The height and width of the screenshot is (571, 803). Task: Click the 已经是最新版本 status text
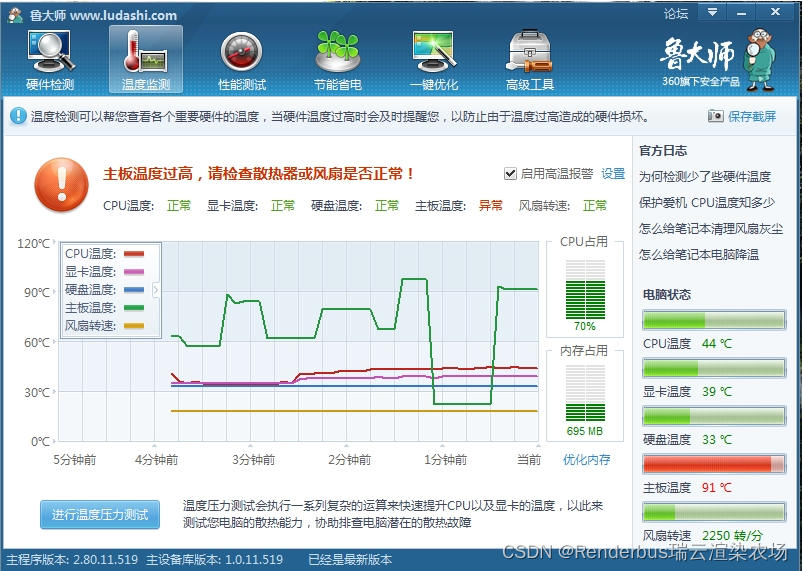click(350, 559)
